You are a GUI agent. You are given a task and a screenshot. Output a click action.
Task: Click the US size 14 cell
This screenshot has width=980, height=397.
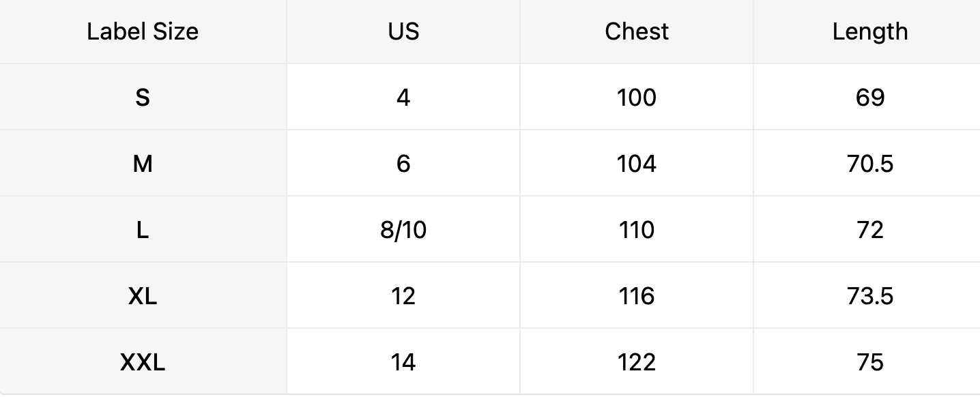(403, 362)
